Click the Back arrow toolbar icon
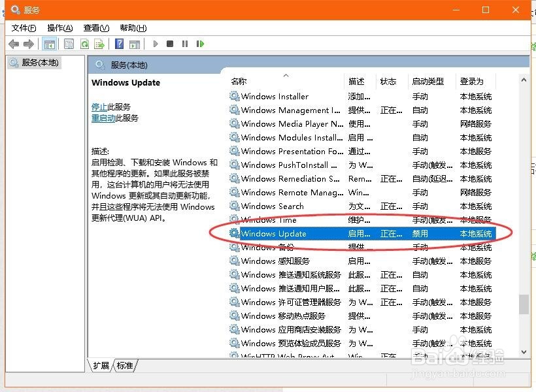The height and width of the screenshot is (392, 536). click(x=14, y=44)
